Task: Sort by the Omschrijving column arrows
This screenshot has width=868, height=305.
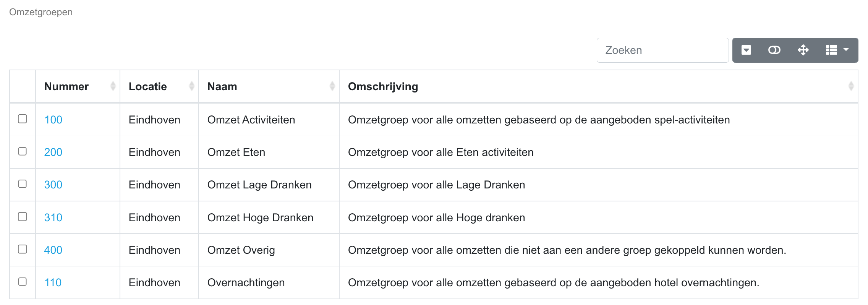Action: pos(851,86)
